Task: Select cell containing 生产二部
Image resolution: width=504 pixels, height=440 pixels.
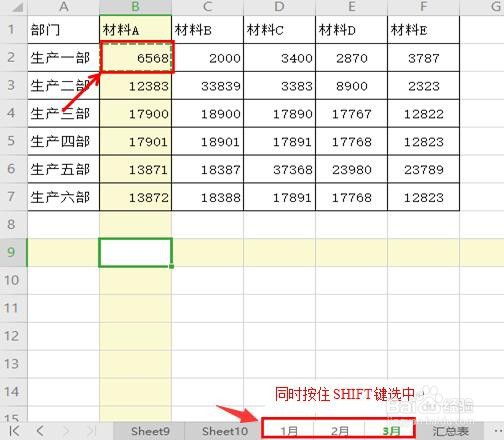Action: point(63,86)
